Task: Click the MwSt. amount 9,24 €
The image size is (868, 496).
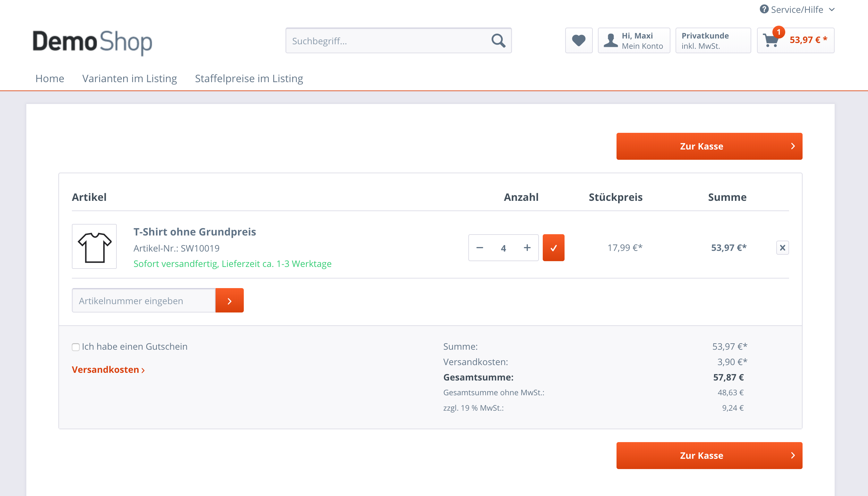Action: pyautogui.click(x=733, y=408)
